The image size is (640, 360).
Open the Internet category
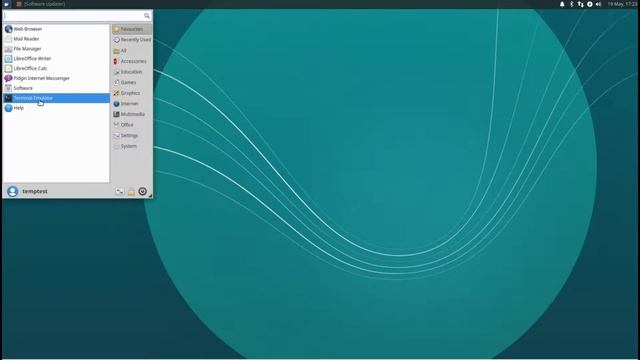click(x=132, y=104)
